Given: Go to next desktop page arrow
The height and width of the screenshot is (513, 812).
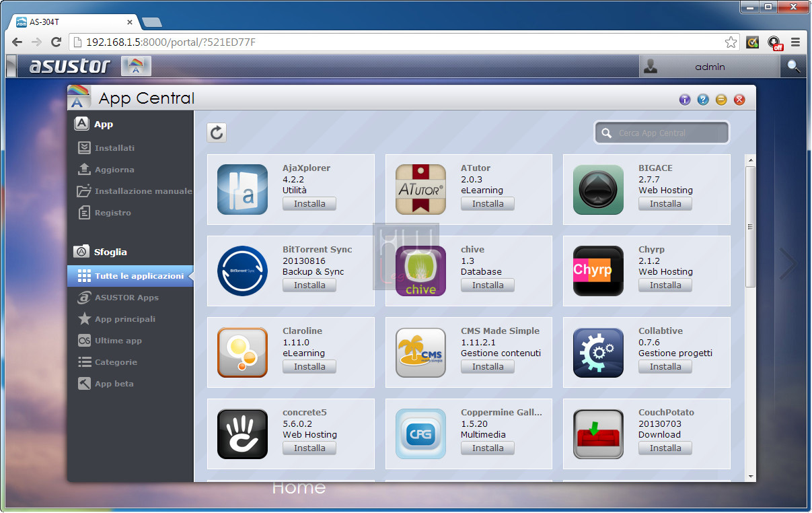Looking at the screenshot, I should [x=788, y=263].
